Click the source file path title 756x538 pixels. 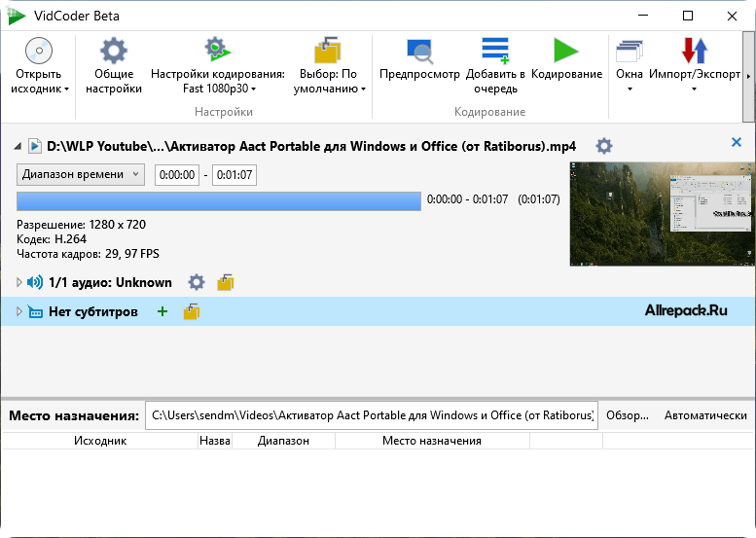pyautogui.click(x=311, y=146)
